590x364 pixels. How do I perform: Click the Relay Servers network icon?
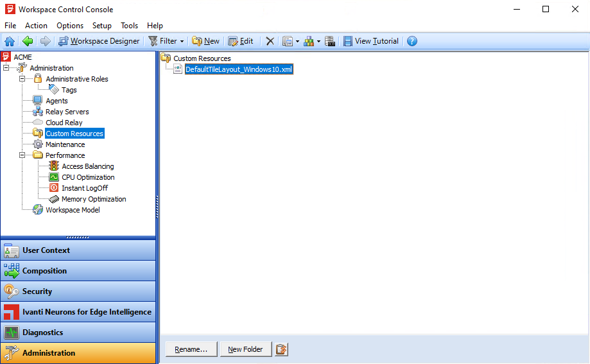pyautogui.click(x=38, y=112)
